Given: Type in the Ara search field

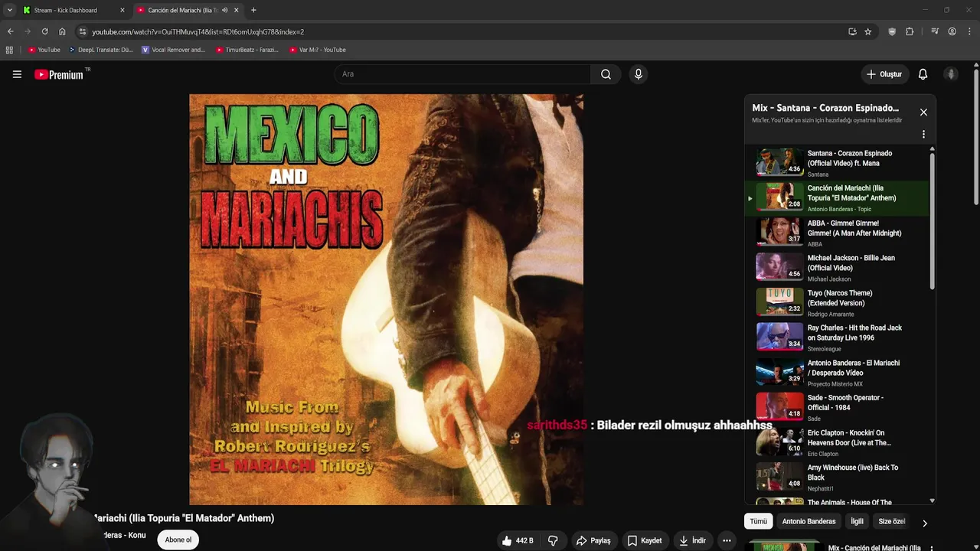Looking at the screenshot, I should click(x=462, y=74).
